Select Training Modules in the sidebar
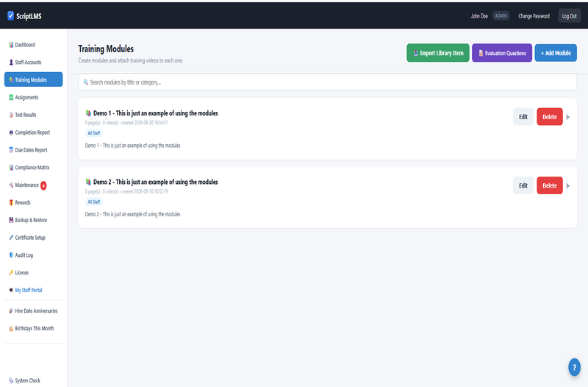This screenshot has width=588, height=387. [33, 79]
